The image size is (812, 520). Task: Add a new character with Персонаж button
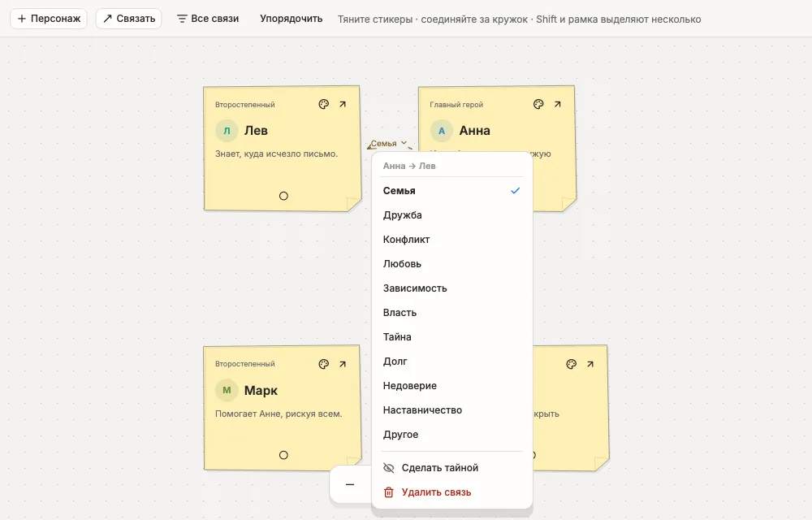(x=49, y=19)
